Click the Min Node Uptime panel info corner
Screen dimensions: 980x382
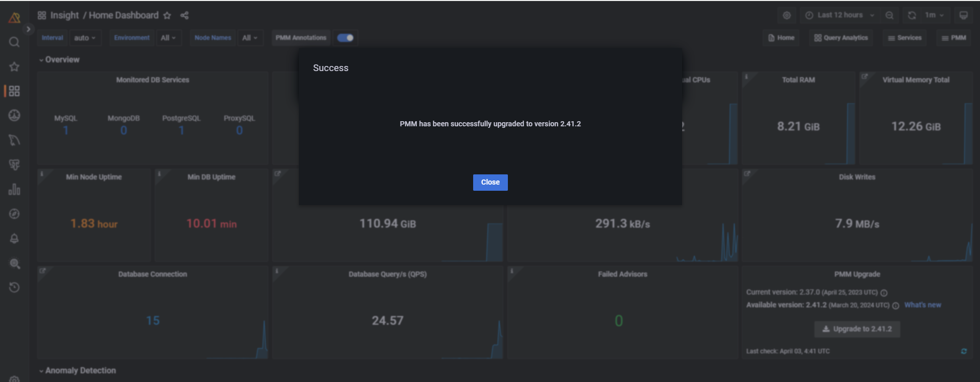[42, 174]
